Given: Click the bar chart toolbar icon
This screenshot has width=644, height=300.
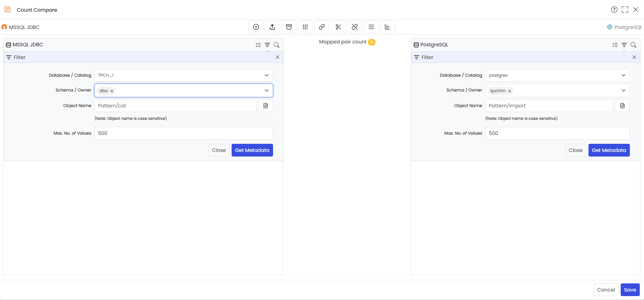Looking at the screenshot, I should (388, 27).
